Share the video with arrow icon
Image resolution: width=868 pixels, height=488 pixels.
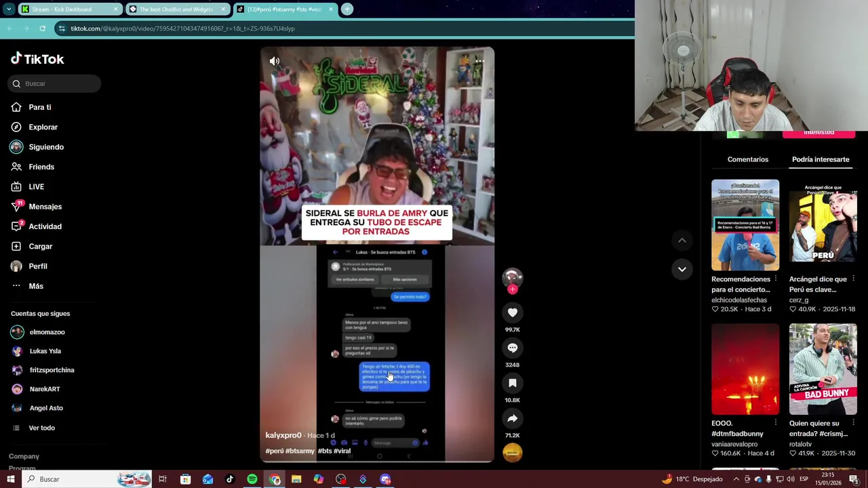513,418
